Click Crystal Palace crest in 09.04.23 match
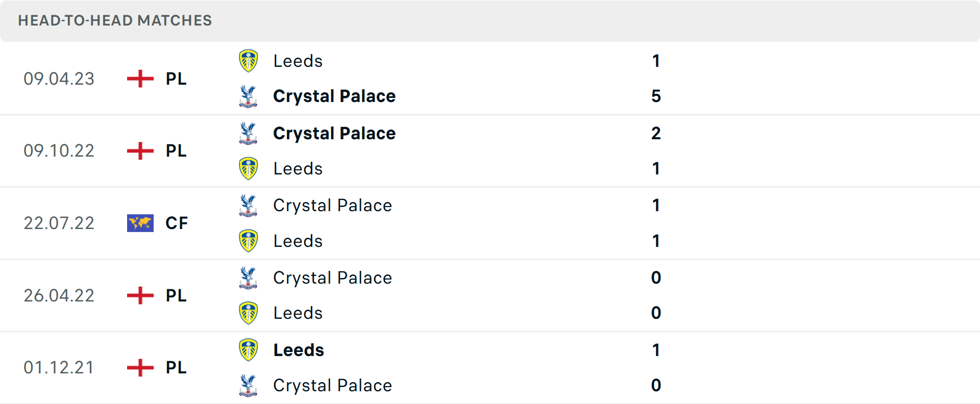980x404 pixels. pos(249,96)
